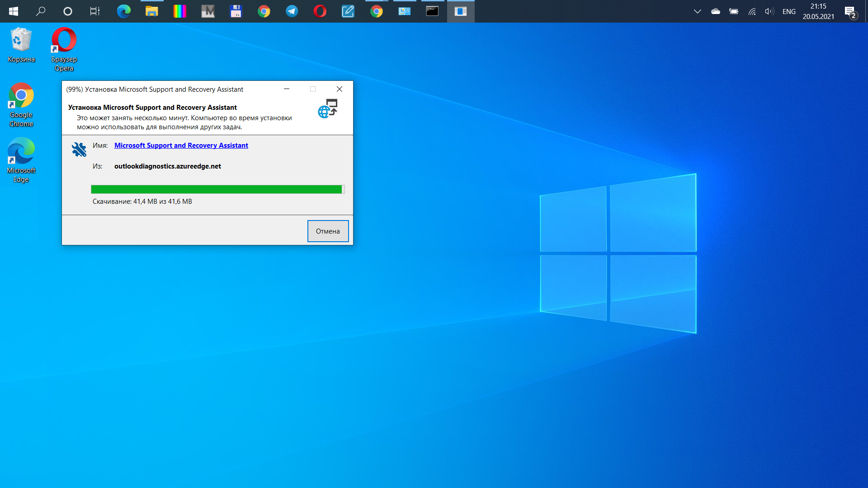Open Opera browser from the taskbar

(320, 11)
